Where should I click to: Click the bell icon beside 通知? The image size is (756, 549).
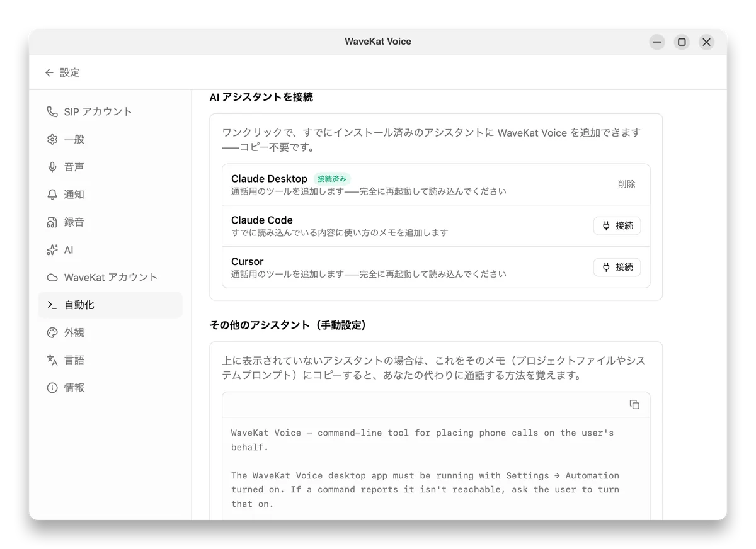click(52, 195)
